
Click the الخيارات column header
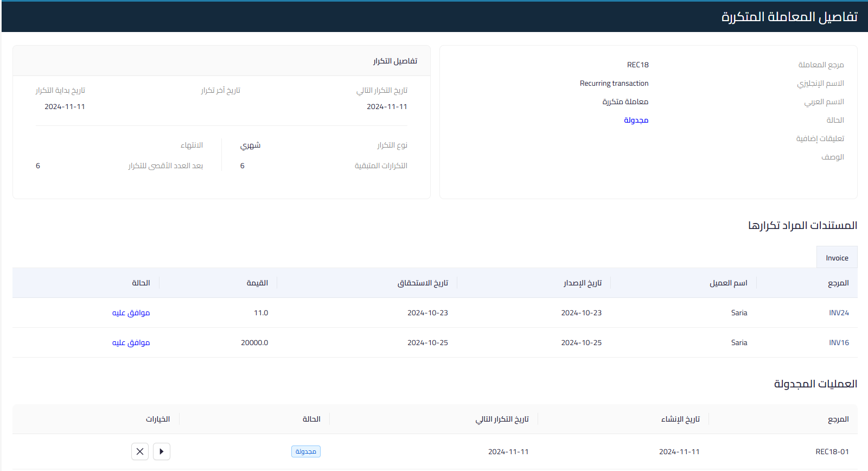[x=158, y=419]
